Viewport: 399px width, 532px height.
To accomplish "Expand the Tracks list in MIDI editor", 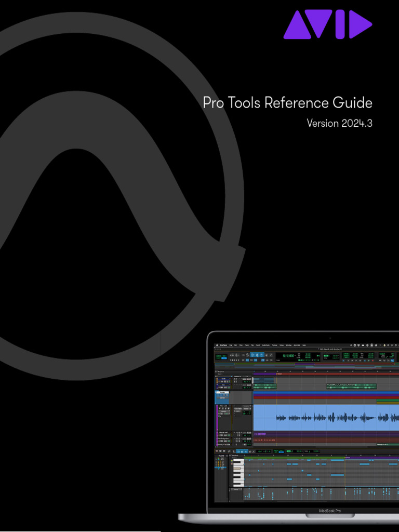I will click(221, 456).
